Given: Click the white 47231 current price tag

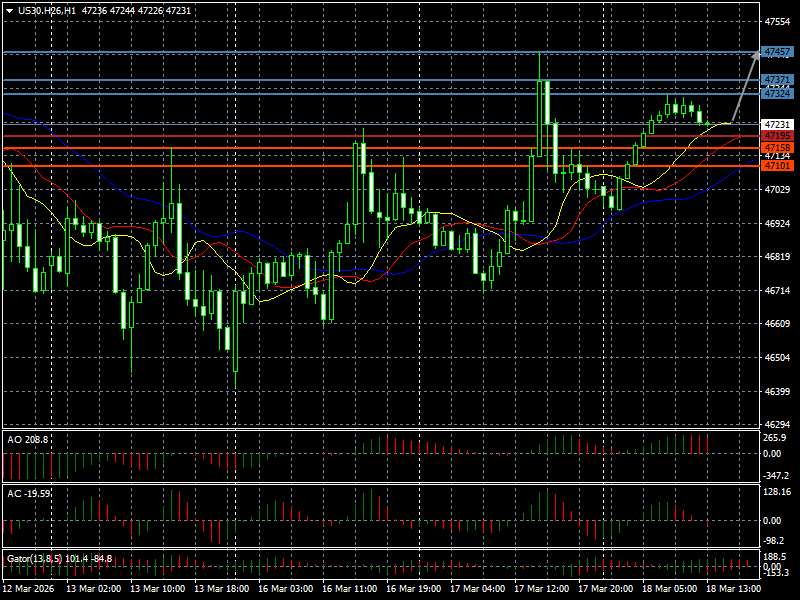Looking at the screenshot, I should [777, 124].
